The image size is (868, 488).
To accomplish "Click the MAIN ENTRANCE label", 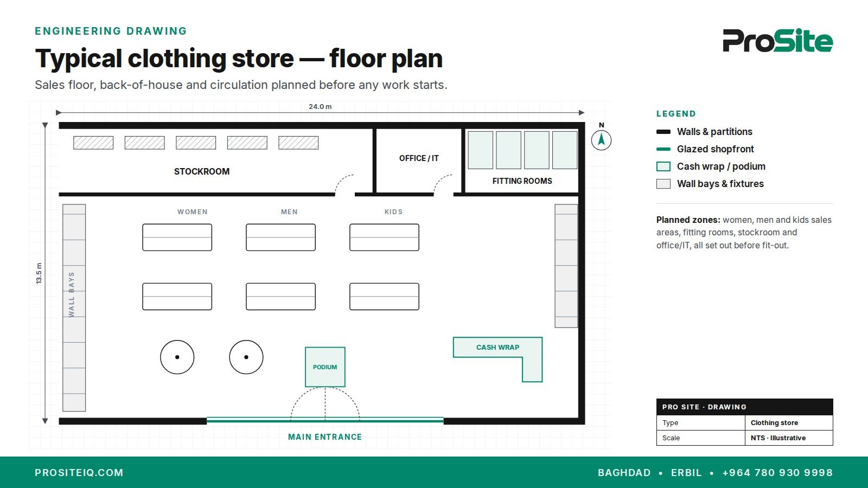I will (x=325, y=437).
